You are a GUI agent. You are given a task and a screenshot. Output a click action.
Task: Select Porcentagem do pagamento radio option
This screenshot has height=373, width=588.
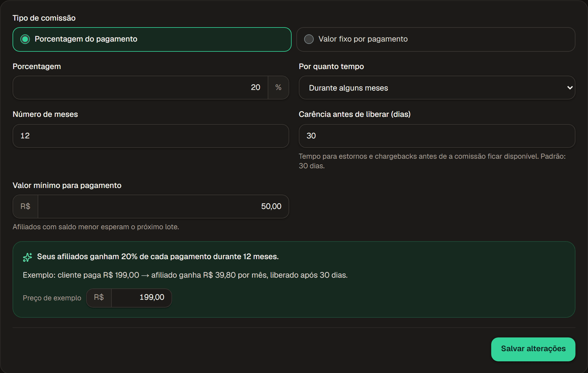coord(152,39)
